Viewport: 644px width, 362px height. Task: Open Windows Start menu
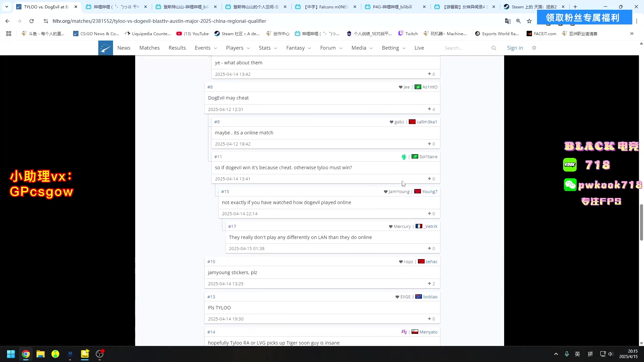coord(11,354)
